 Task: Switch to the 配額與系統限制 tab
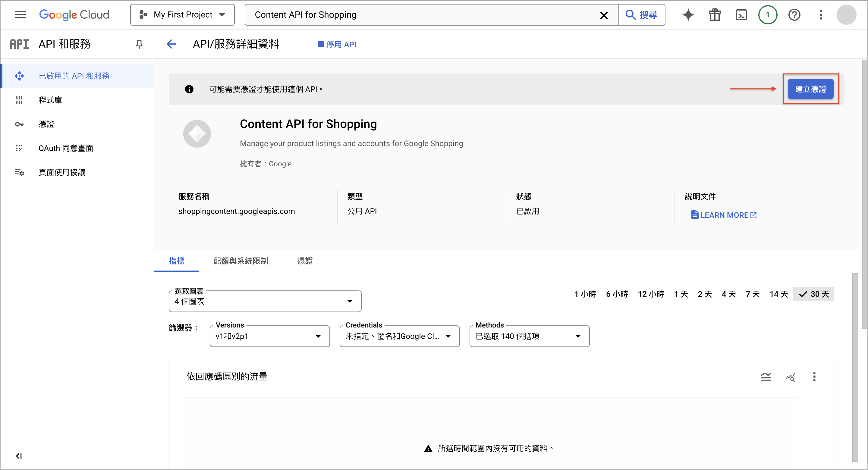[241, 261]
